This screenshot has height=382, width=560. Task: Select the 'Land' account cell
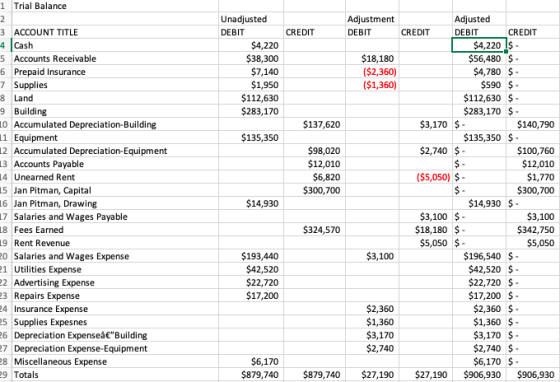point(115,98)
